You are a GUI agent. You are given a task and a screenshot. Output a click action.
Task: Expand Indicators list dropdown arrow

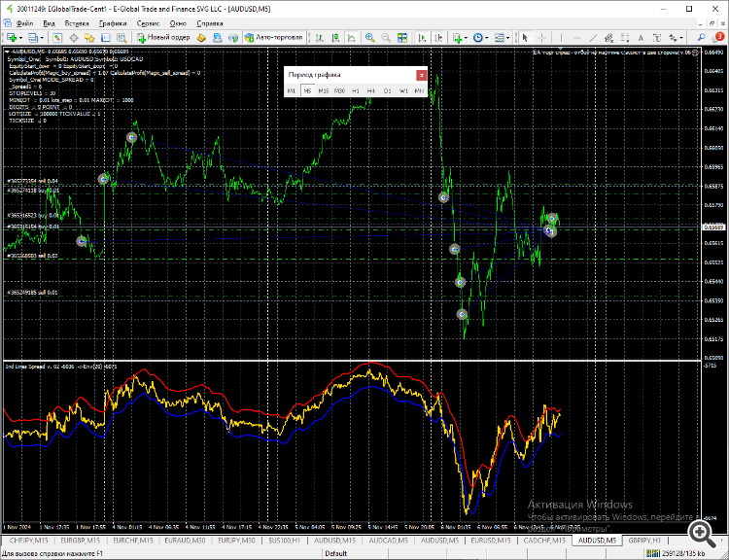(x=466, y=38)
